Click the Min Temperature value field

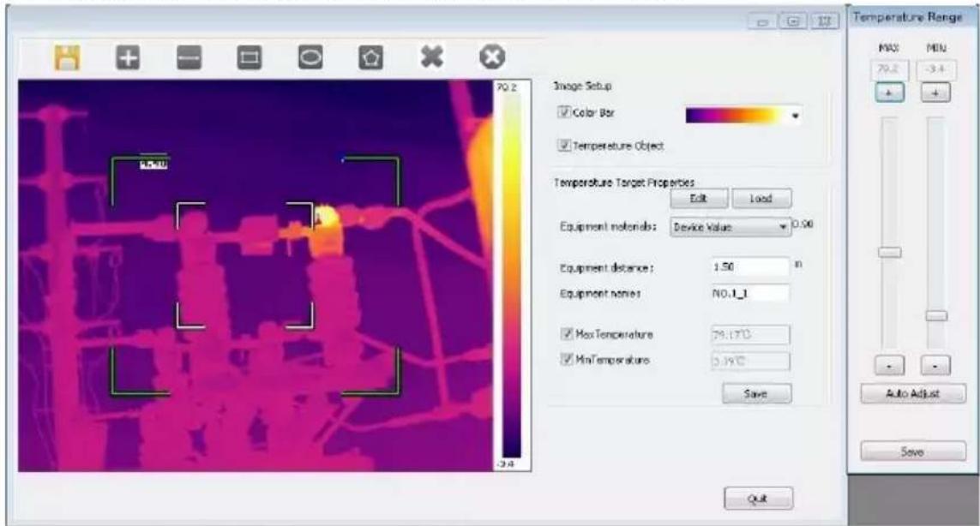pos(750,361)
